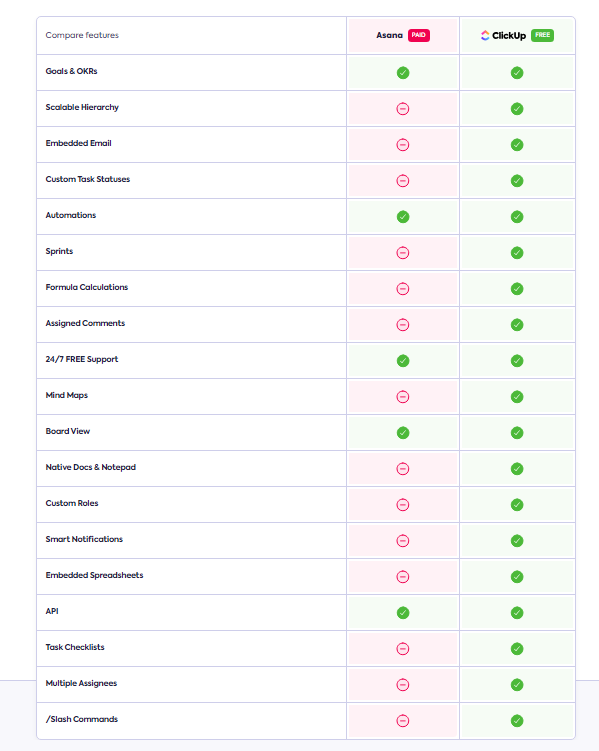599x751 pixels.
Task: Click Asana's check for 24/7 FREE Support
Action: click(403, 361)
